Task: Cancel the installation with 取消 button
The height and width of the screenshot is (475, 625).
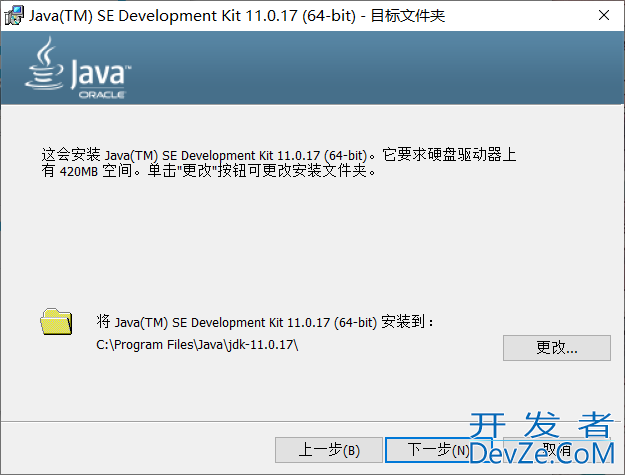Action: [x=556, y=450]
